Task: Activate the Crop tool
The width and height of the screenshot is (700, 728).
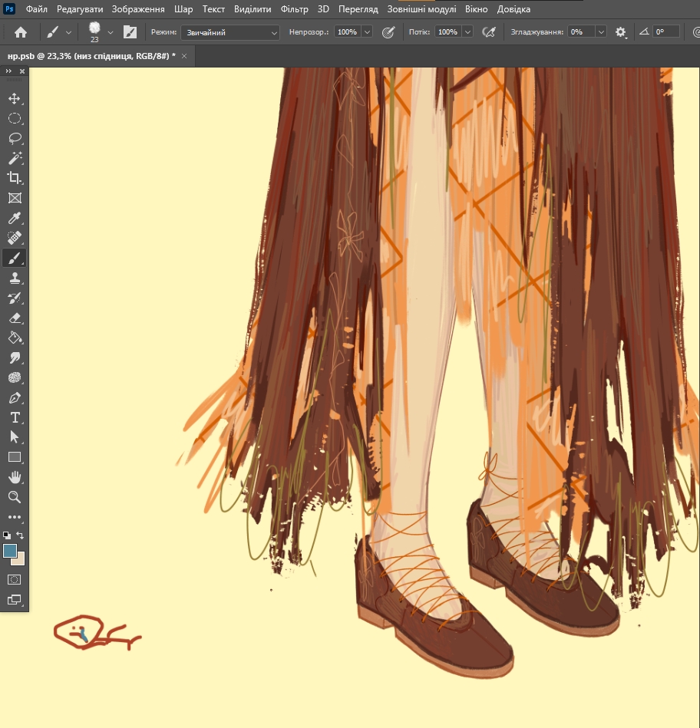Action: click(14, 178)
